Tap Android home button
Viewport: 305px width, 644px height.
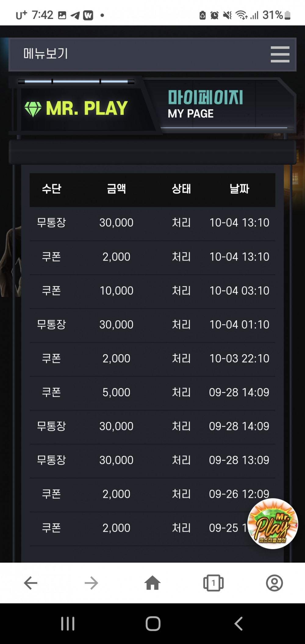[x=153, y=624]
